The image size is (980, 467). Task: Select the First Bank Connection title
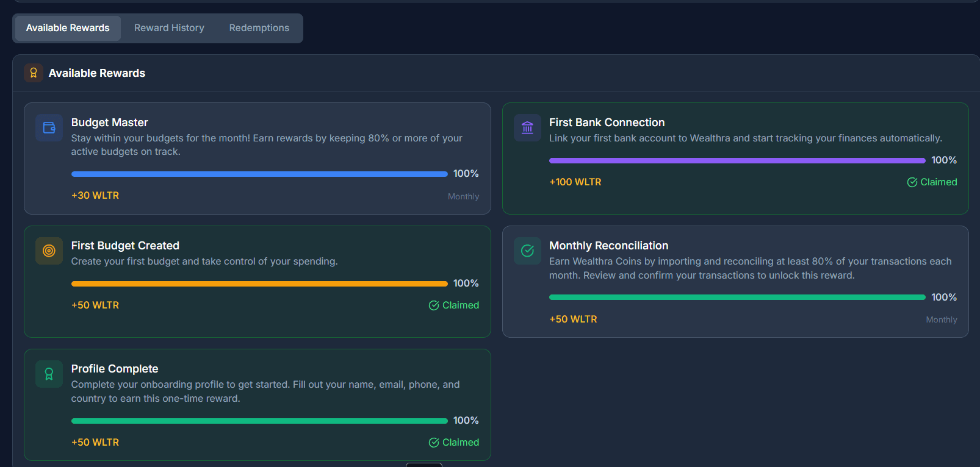coord(607,123)
